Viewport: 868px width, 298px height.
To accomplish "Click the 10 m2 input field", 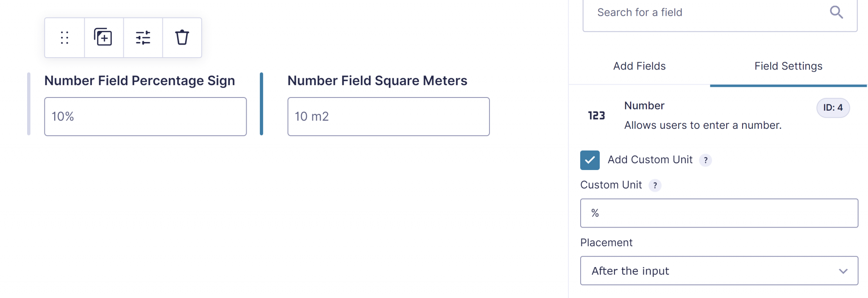I will click(x=388, y=116).
